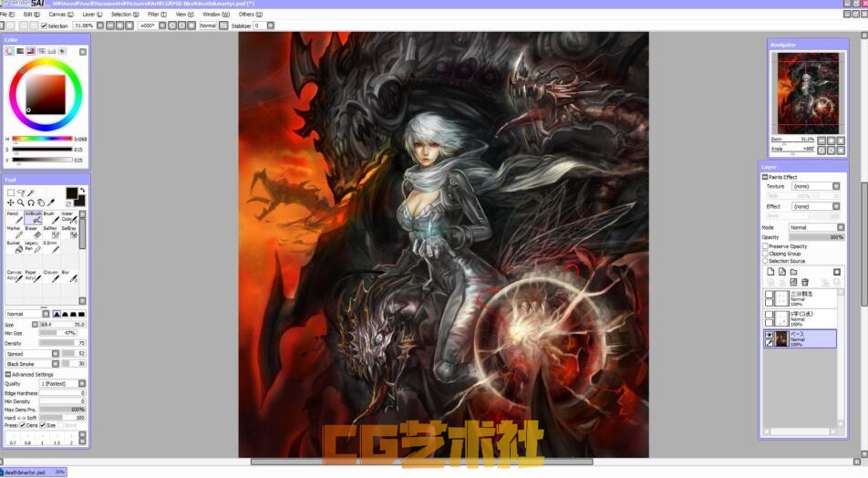Open the brush blend mode Normal dropdown
The width and height of the screenshot is (868, 478).
(26, 314)
